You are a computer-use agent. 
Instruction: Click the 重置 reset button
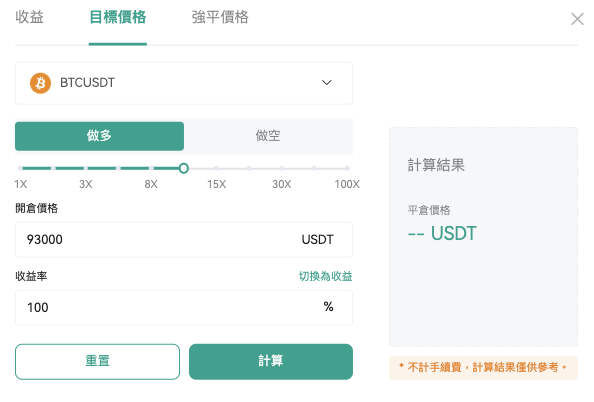click(97, 361)
